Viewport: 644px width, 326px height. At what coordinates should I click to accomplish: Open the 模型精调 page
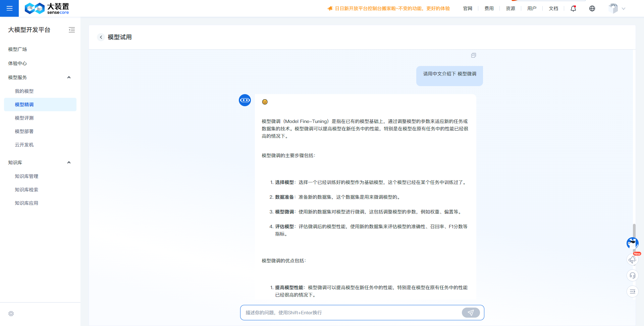(x=24, y=104)
